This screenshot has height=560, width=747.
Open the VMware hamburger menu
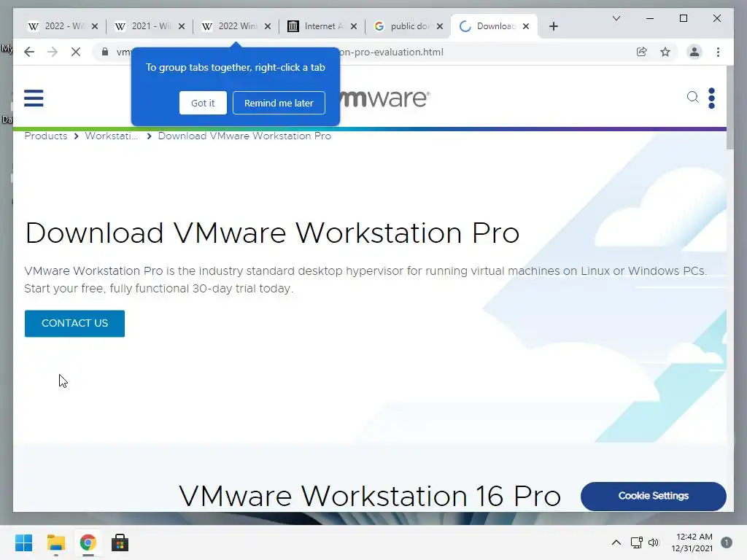[34, 98]
